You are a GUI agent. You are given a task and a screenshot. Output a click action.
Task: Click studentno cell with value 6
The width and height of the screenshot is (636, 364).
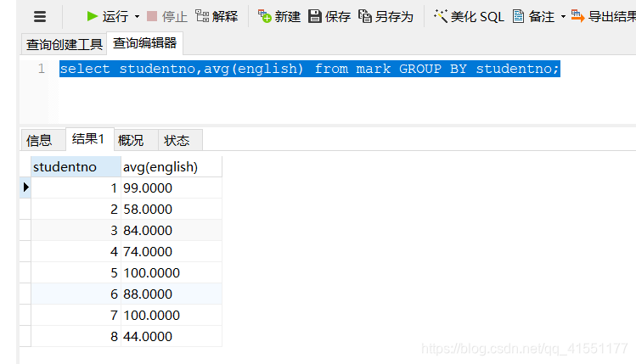[x=76, y=294]
